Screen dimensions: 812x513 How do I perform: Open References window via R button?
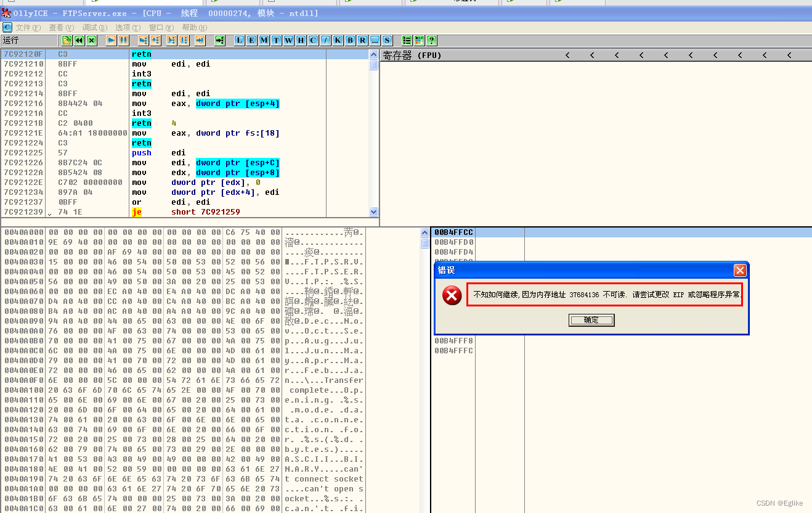[x=362, y=40]
